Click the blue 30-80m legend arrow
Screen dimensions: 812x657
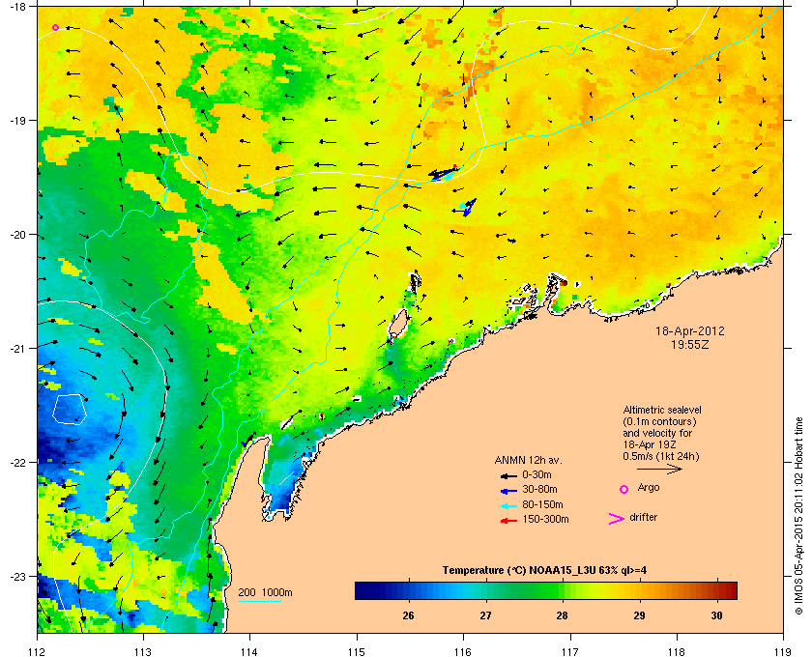click(508, 491)
